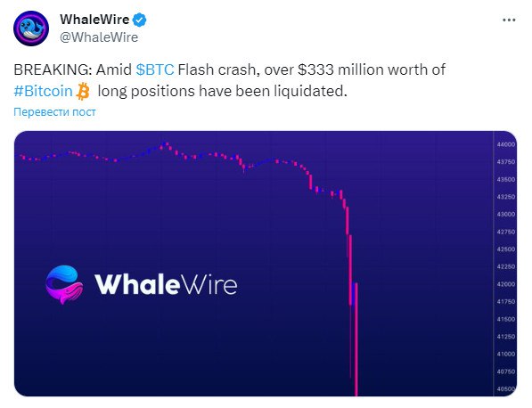Open the @WhaleWire handle link
This screenshot has height=408, width=532.
[99, 37]
